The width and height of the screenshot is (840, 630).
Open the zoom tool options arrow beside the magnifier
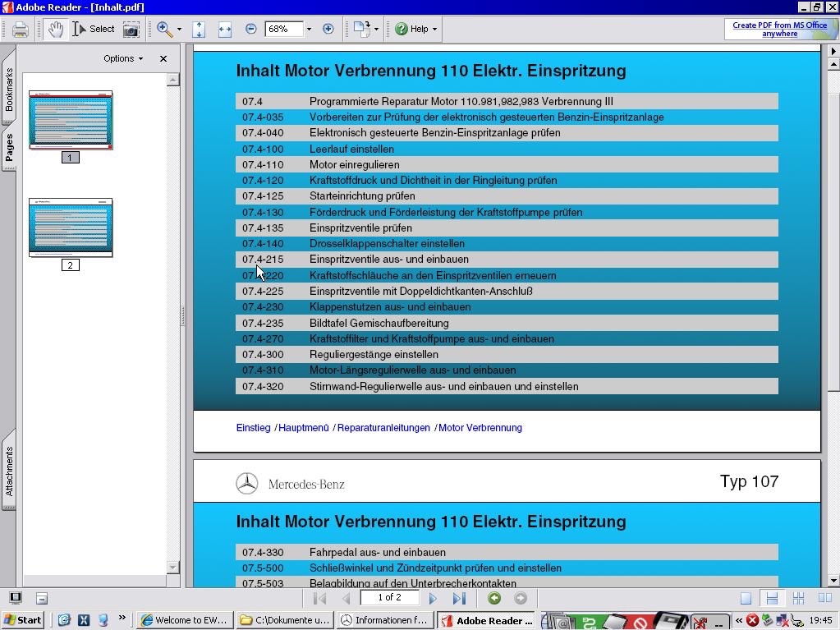[179, 30]
